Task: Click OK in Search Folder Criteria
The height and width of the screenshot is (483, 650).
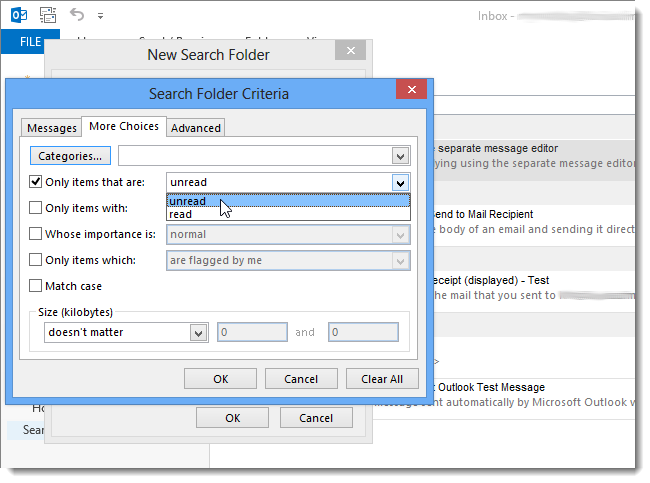Action: pyautogui.click(x=221, y=379)
